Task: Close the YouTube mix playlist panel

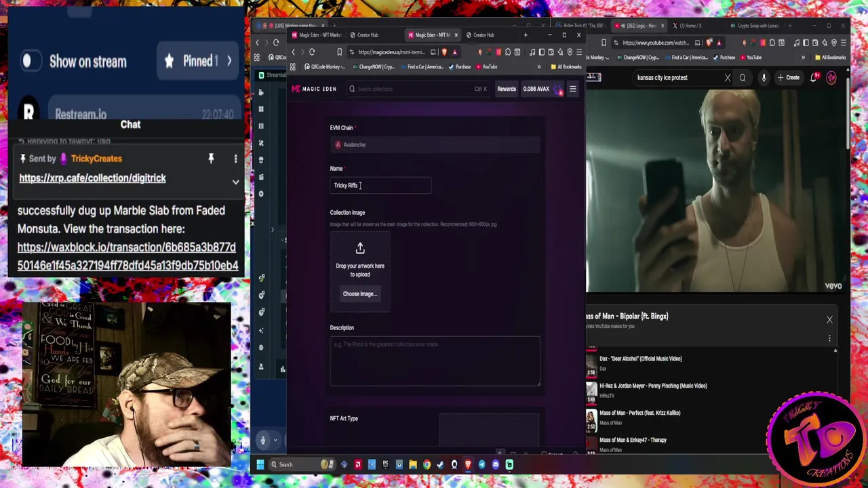Action: click(x=829, y=319)
